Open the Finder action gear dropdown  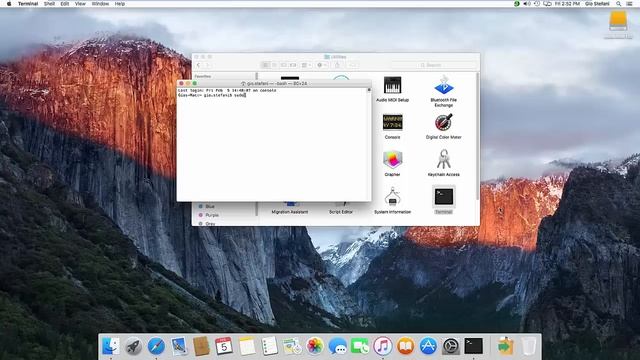coord(322,65)
